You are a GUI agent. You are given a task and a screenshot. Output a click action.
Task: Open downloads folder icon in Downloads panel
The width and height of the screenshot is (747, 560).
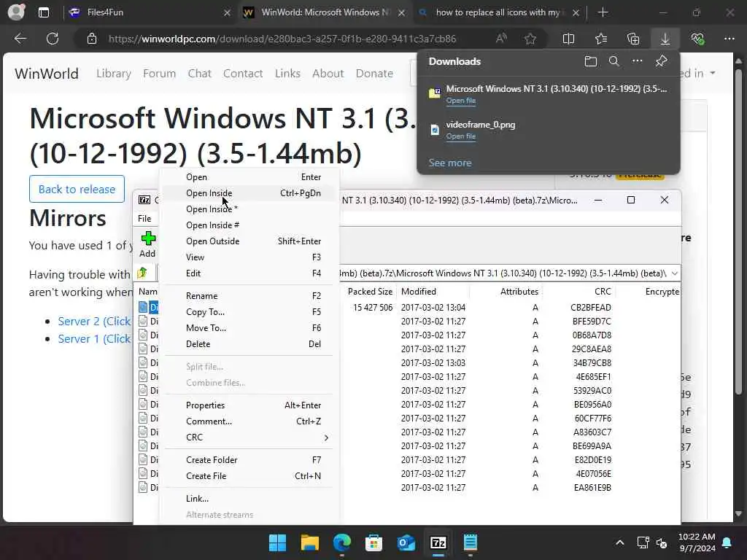[x=591, y=61]
